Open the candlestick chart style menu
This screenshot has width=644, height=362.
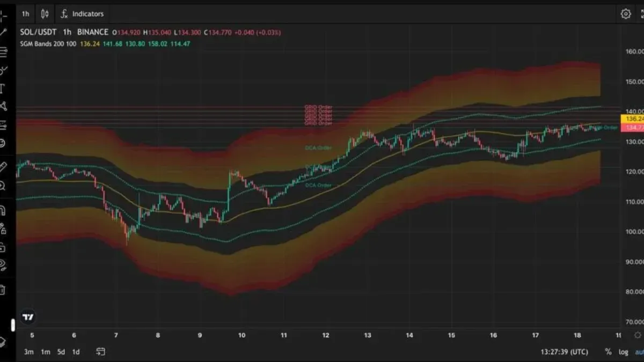pyautogui.click(x=45, y=14)
